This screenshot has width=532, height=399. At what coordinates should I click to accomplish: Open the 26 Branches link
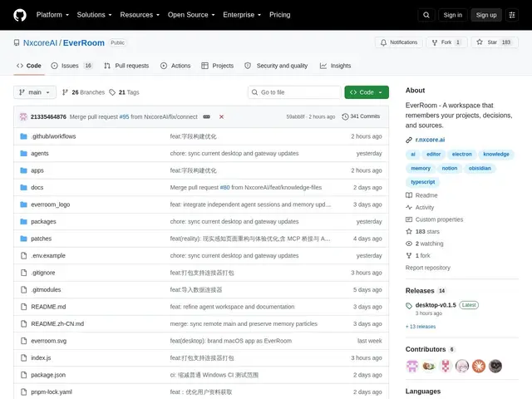pyautogui.click(x=83, y=92)
